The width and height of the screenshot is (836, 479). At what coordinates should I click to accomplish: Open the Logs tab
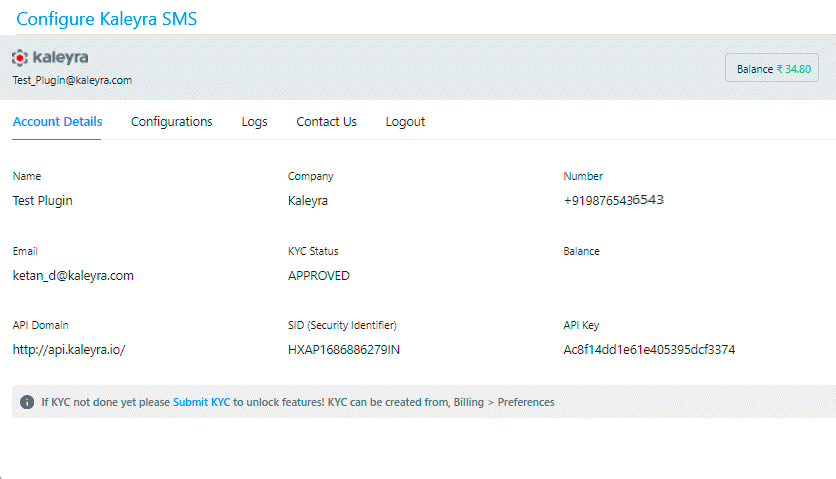point(254,122)
